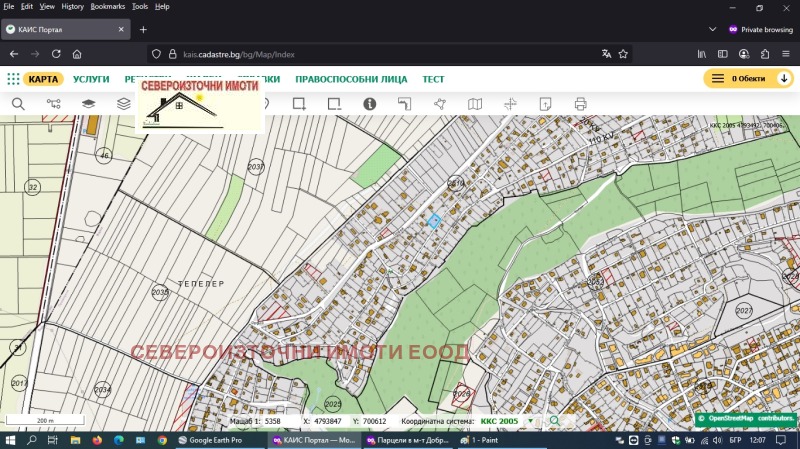The width and height of the screenshot is (800, 449).
Task: Activate the crosshair coordinates tool
Action: pos(510,104)
